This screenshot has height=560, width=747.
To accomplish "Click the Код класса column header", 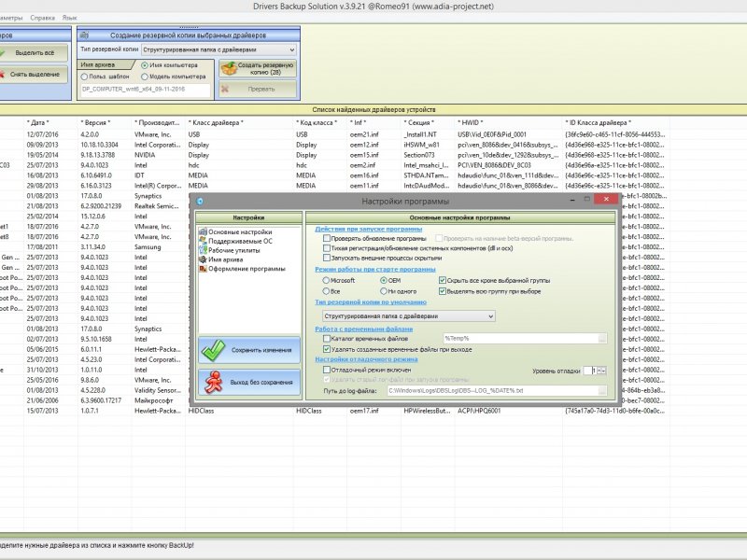I will click(x=317, y=123).
